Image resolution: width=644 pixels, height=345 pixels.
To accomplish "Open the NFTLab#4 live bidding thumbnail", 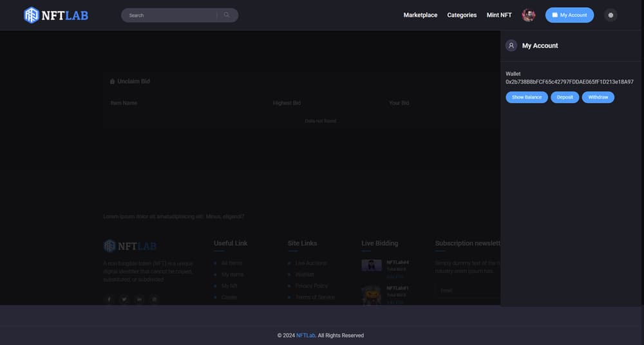I will (372, 265).
